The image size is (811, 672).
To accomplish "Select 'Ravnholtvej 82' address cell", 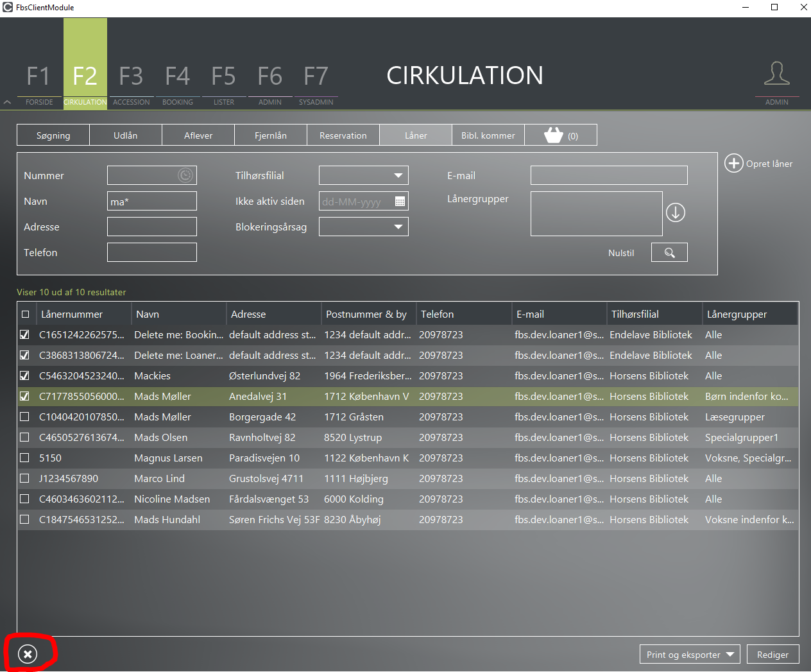I will (262, 437).
